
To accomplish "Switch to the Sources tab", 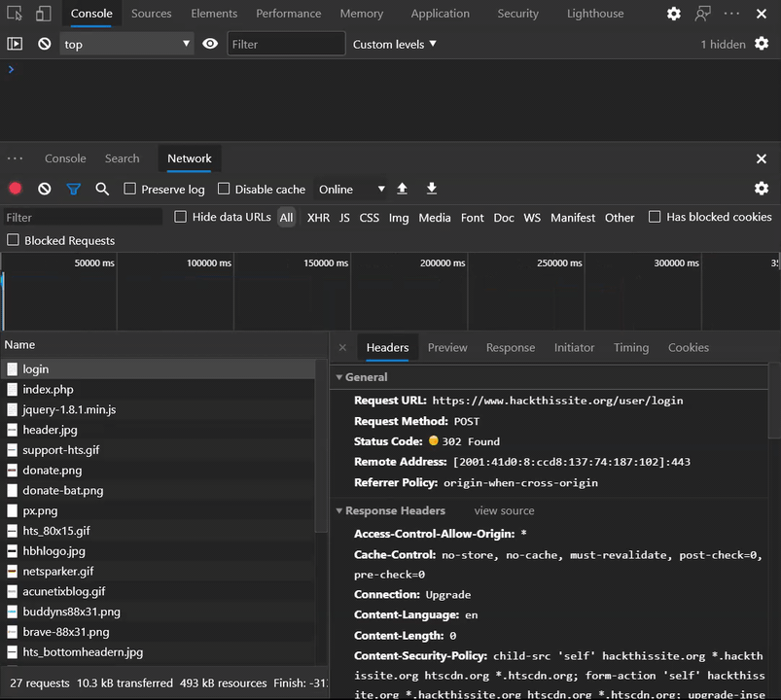I will (152, 14).
